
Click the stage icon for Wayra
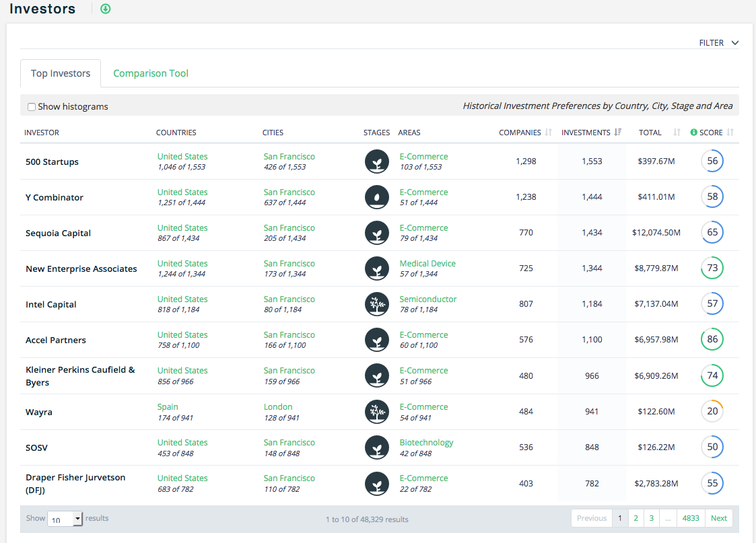377,412
